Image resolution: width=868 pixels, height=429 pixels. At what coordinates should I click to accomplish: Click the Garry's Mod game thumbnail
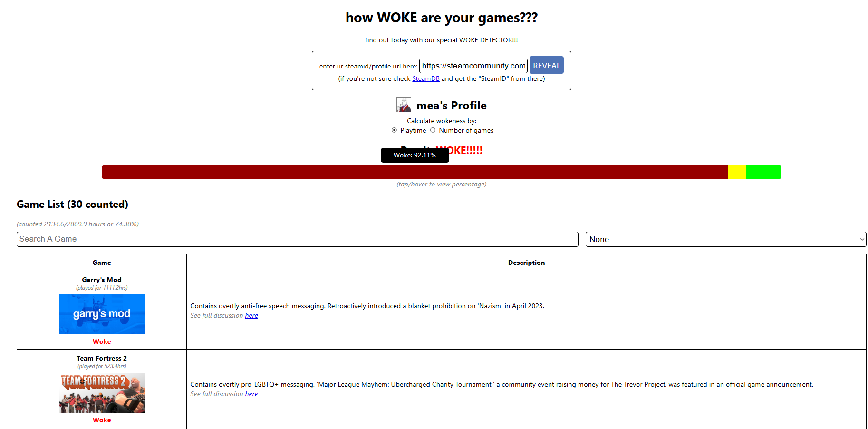pos(102,314)
